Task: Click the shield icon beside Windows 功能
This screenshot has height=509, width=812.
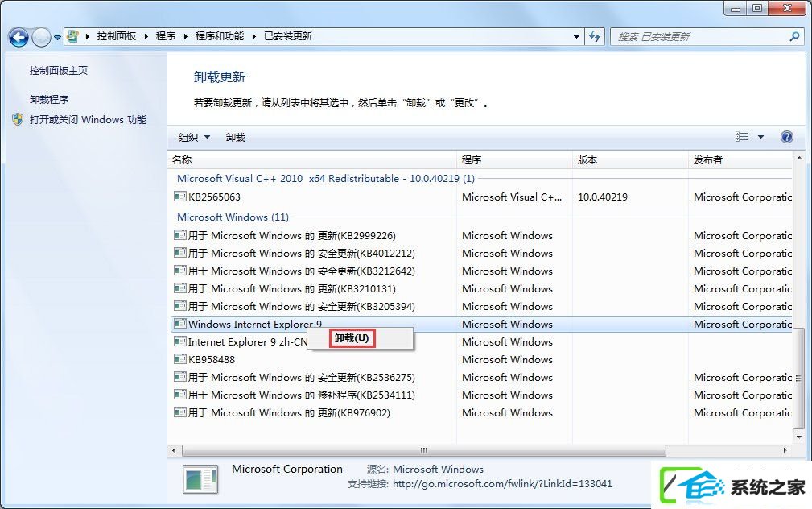Action: (19, 120)
